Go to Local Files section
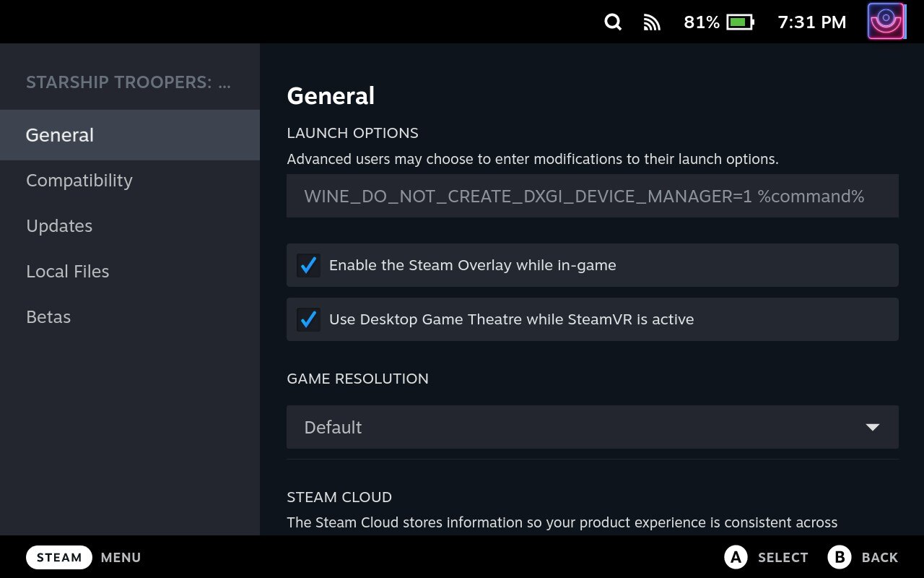924x578 pixels. pyautogui.click(x=68, y=272)
